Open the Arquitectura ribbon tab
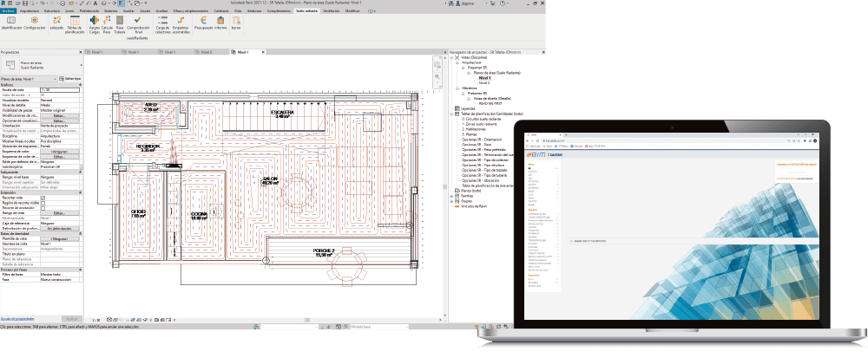Screen dimensions: 868x358 [x=28, y=10]
